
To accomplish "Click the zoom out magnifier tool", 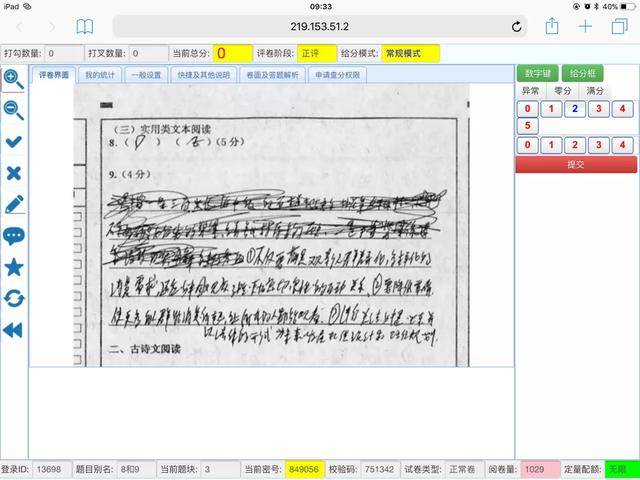I will 14,110.
